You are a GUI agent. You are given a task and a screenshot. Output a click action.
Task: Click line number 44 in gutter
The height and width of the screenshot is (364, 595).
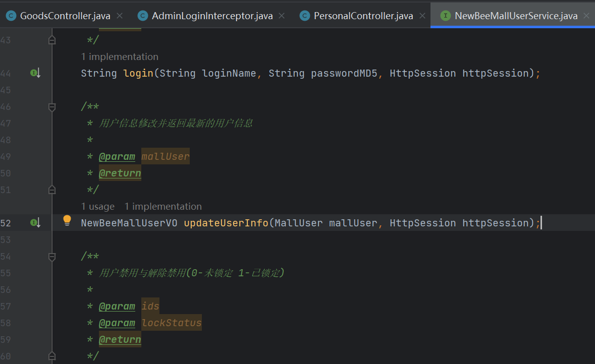[6, 73]
